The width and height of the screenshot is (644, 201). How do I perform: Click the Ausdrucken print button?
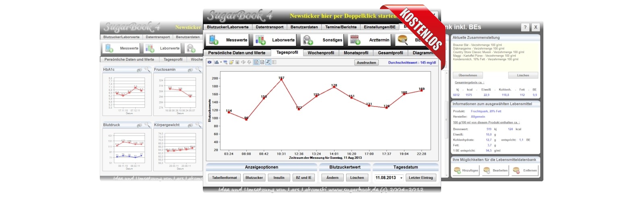[x=366, y=63]
